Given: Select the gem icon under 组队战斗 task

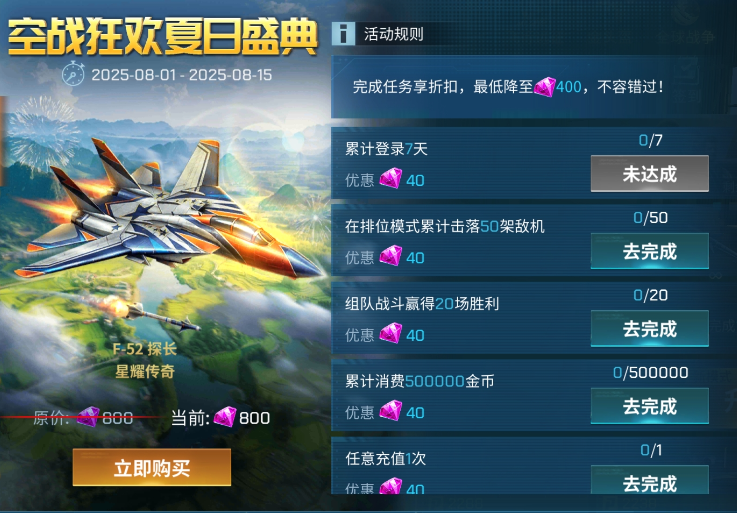Looking at the screenshot, I should point(391,334).
